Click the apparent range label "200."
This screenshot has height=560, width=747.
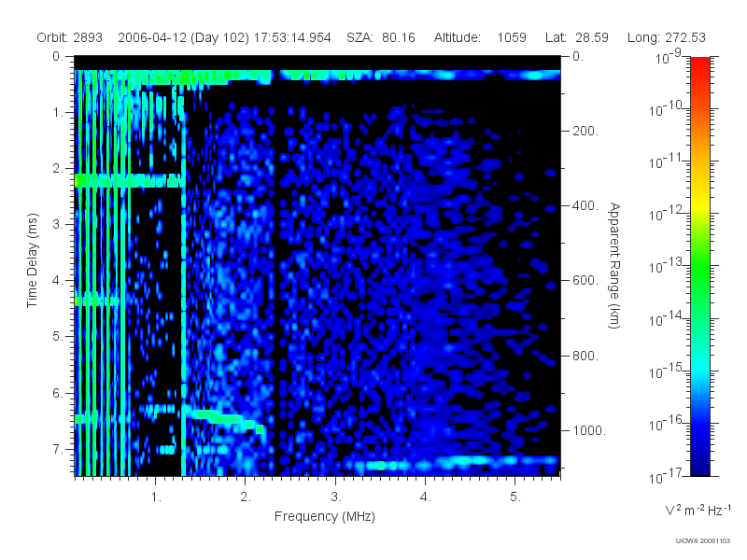pyautogui.click(x=585, y=131)
